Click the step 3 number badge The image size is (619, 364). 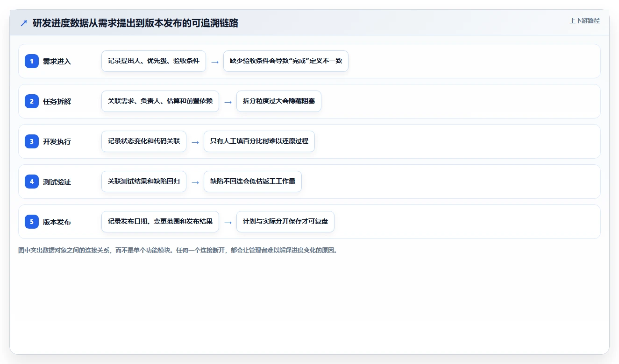[x=32, y=141]
